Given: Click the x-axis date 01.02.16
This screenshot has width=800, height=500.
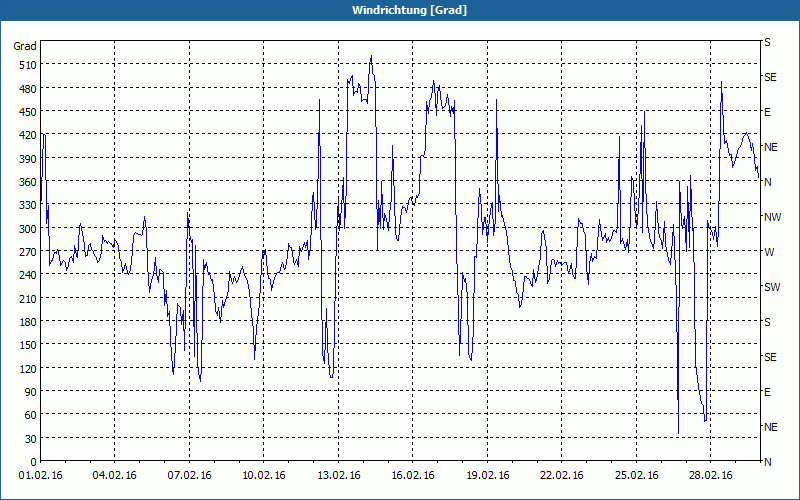Looking at the screenshot, I should tap(40, 476).
